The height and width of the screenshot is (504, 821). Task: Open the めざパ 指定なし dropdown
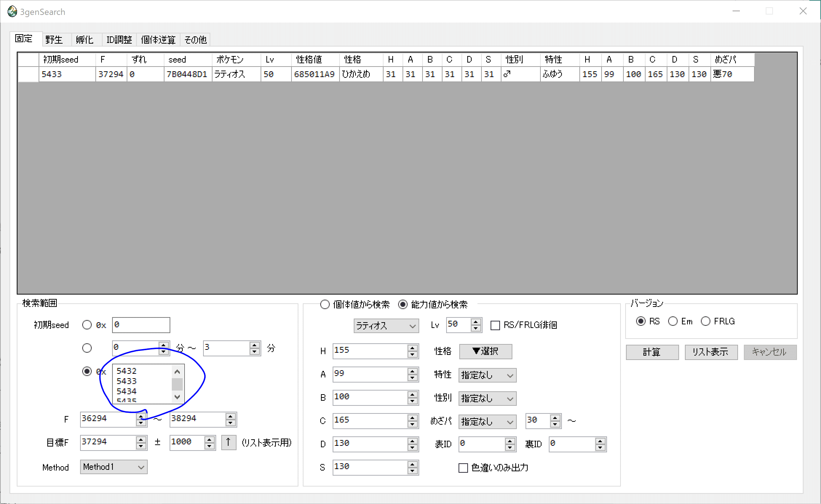click(x=487, y=421)
